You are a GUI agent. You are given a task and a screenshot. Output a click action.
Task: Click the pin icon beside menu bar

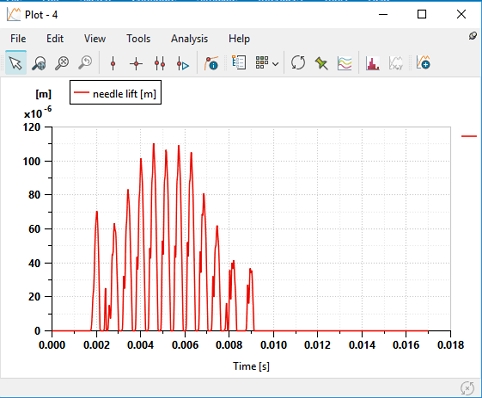[x=472, y=36]
